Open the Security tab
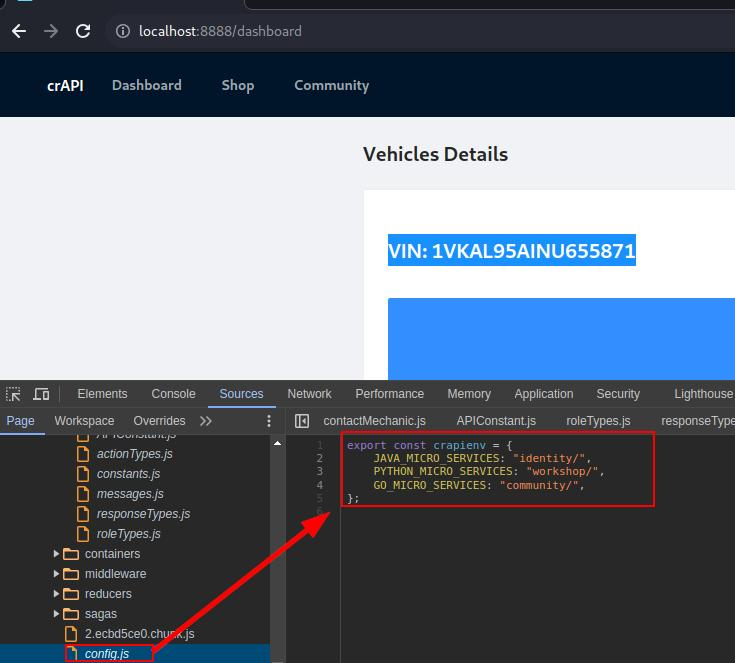The image size is (735, 663). pos(618,394)
